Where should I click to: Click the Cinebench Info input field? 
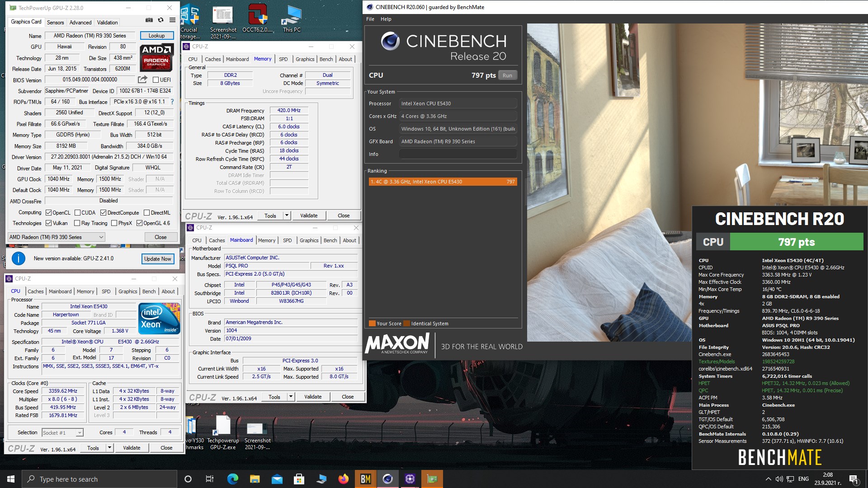click(458, 154)
